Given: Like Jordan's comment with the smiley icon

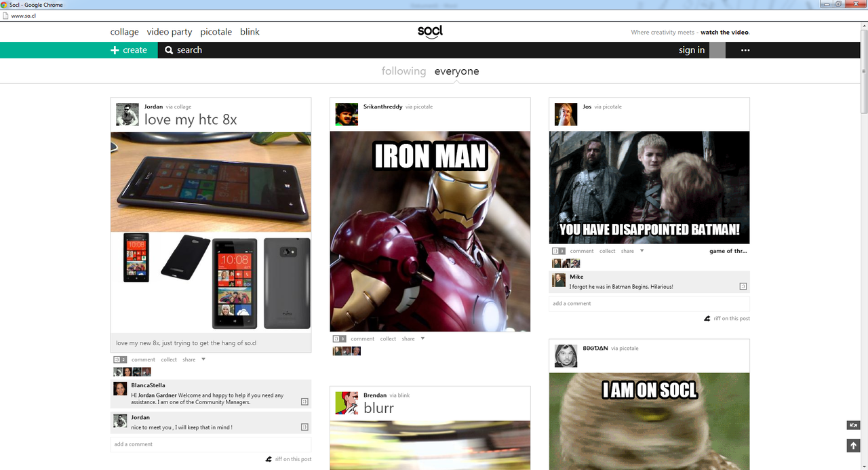Looking at the screenshot, I should 304,427.
